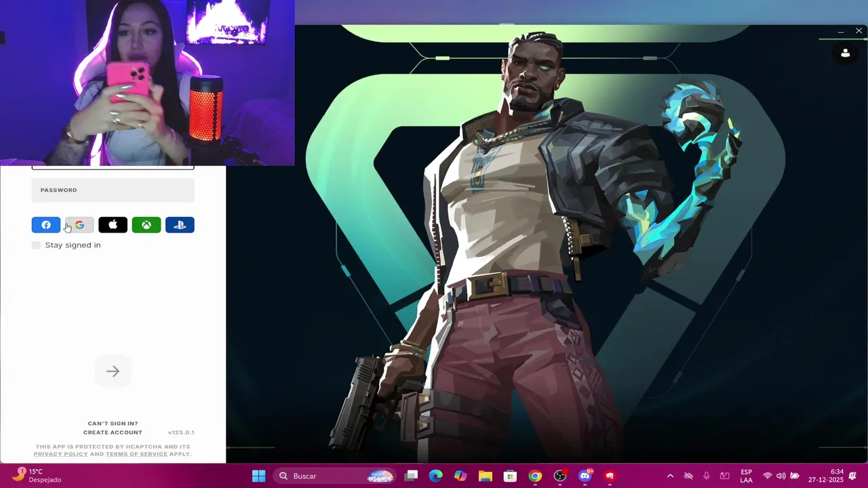
Task: Open the volume speaker tray icon
Action: (x=781, y=476)
